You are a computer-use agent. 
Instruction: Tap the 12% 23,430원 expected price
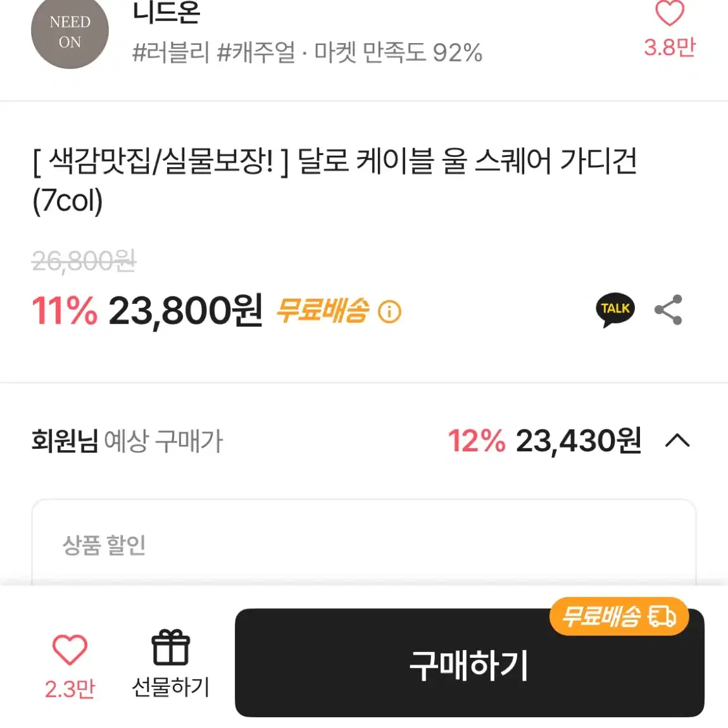pyautogui.click(x=544, y=440)
